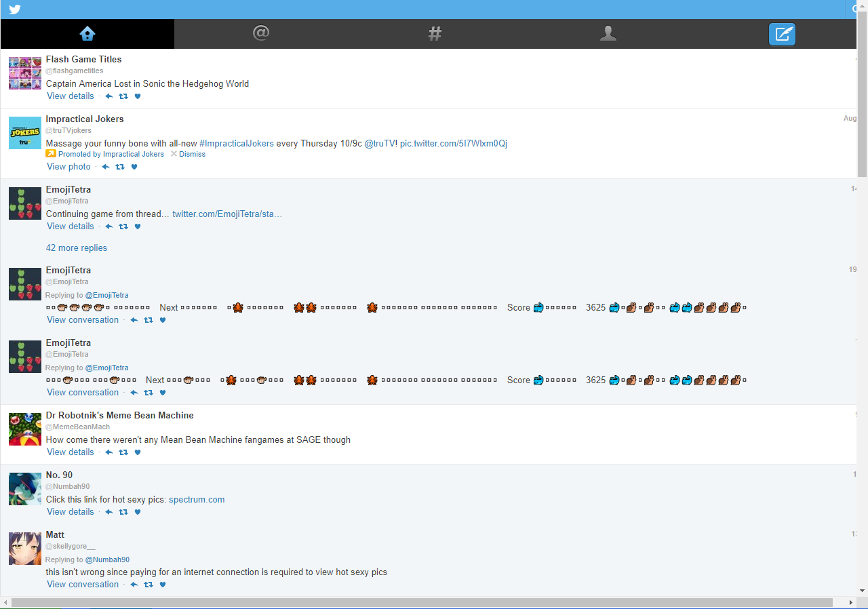View details of Flash Game Titles tweet
This screenshot has width=868, height=609.
[71, 96]
